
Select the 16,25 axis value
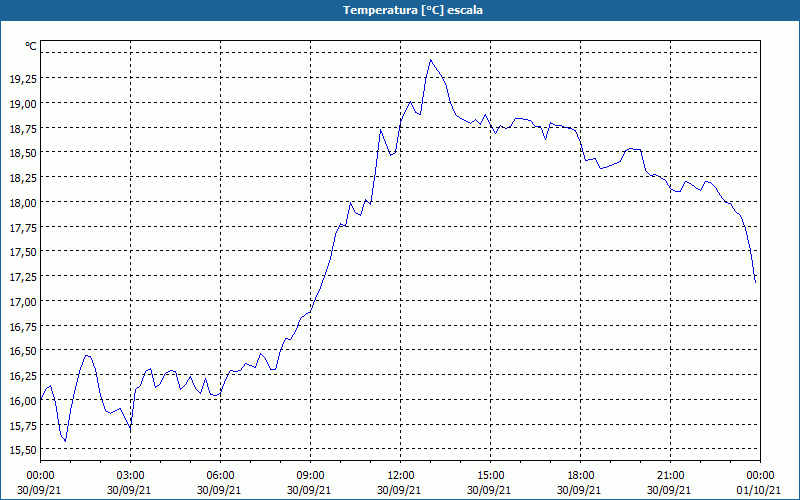(x=23, y=376)
